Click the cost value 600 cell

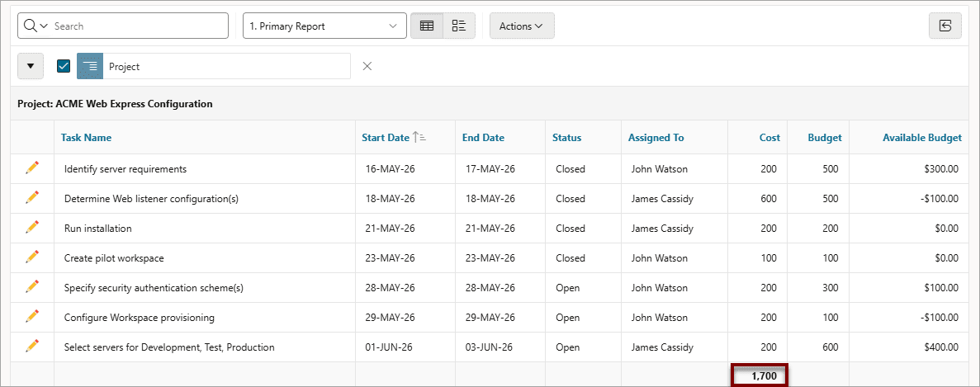pos(758,199)
